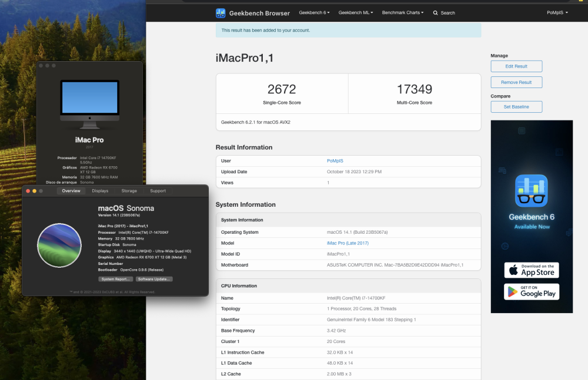Open the Download on the App Store badge

pos(532,270)
